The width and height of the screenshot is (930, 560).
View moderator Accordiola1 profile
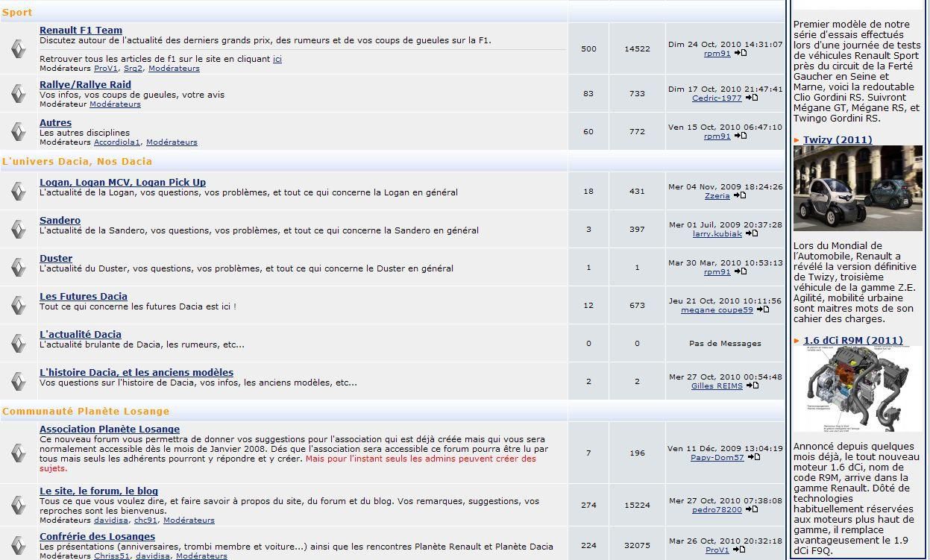[x=117, y=142]
